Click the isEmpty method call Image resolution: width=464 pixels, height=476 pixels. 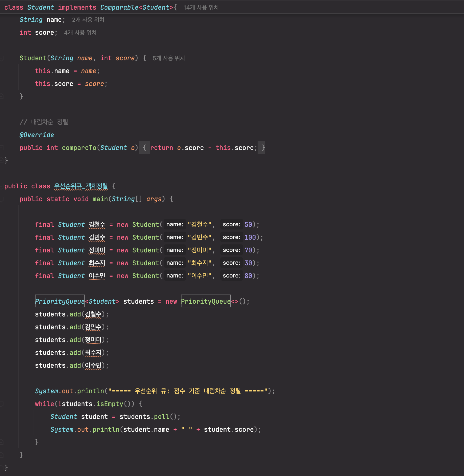[110, 404]
